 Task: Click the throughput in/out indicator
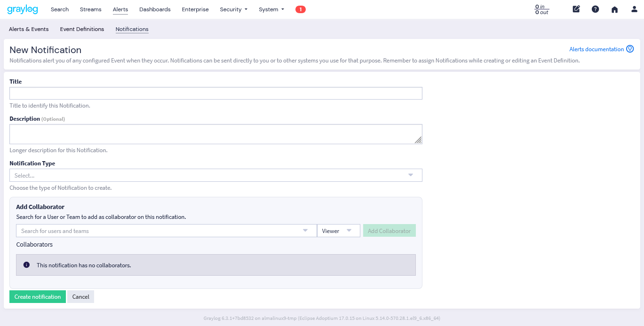pyautogui.click(x=542, y=9)
